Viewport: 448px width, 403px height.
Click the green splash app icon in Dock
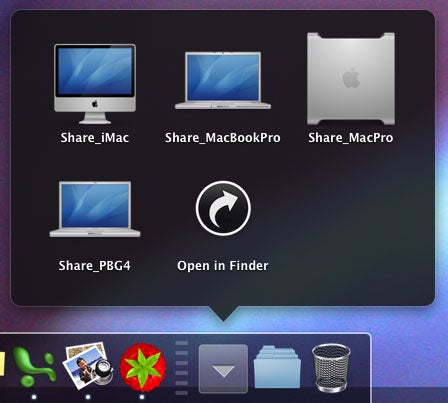[34, 367]
